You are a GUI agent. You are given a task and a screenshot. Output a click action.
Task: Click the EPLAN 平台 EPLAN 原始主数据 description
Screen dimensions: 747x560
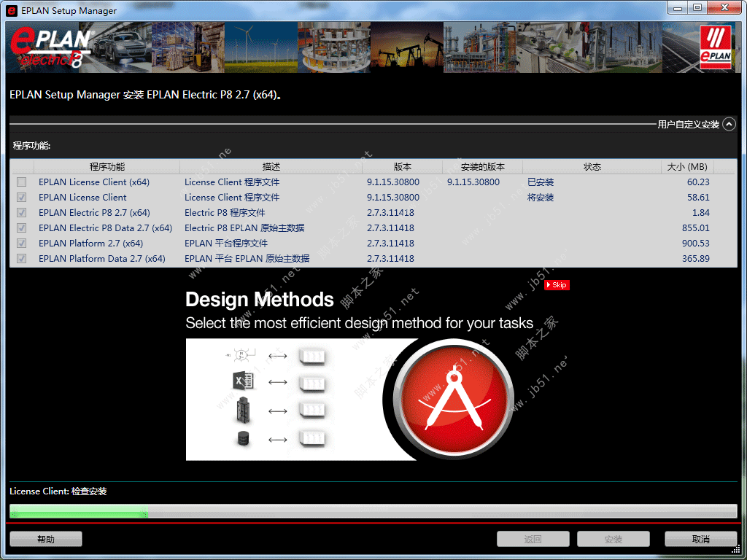pos(247,258)
